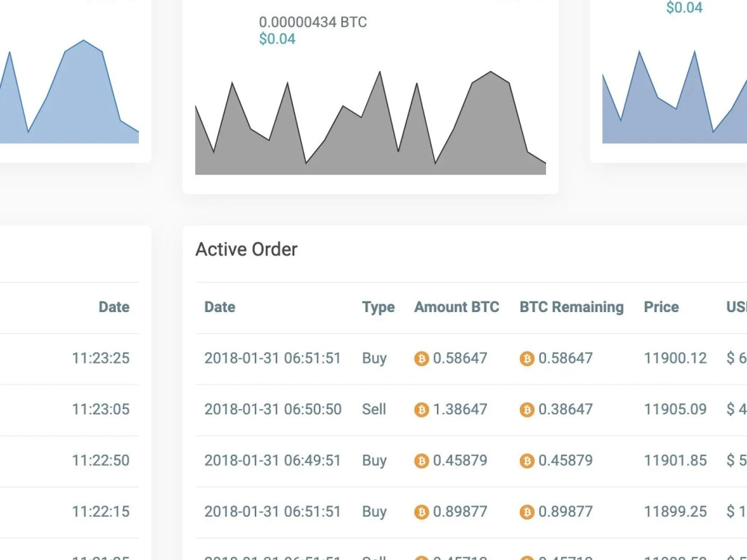The height and width of the screenshot is (560, 747).
Task: Click Bitcoin icon beside Amount 0.45879
Action: [421, 461]
